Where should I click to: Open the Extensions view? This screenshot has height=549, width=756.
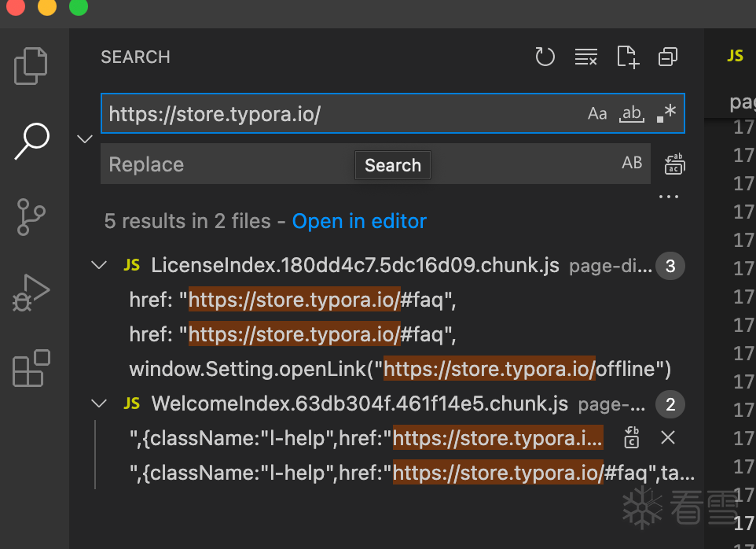point(31,369)
